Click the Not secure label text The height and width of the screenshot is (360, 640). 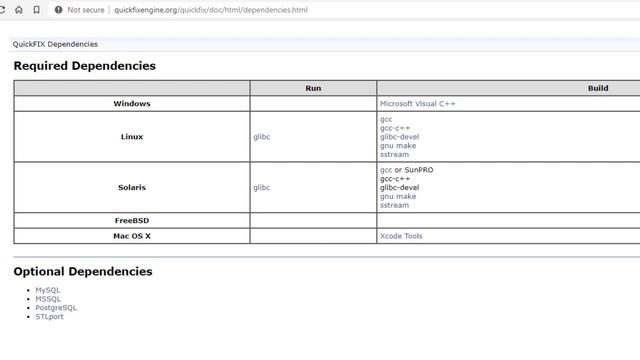point(86,10)
